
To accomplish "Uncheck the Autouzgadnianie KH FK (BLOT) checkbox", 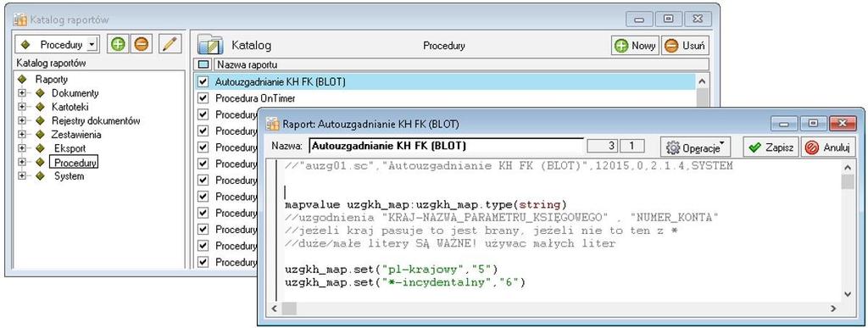I will pos(203,82).
